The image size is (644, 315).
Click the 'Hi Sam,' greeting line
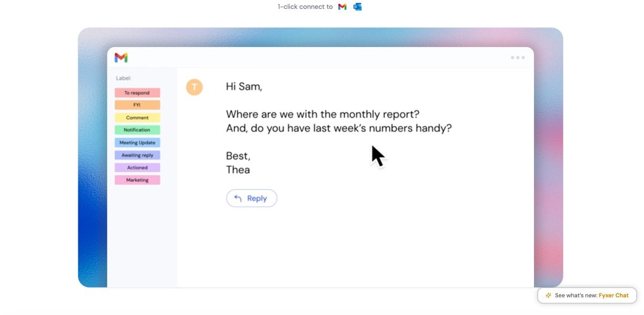244,86
